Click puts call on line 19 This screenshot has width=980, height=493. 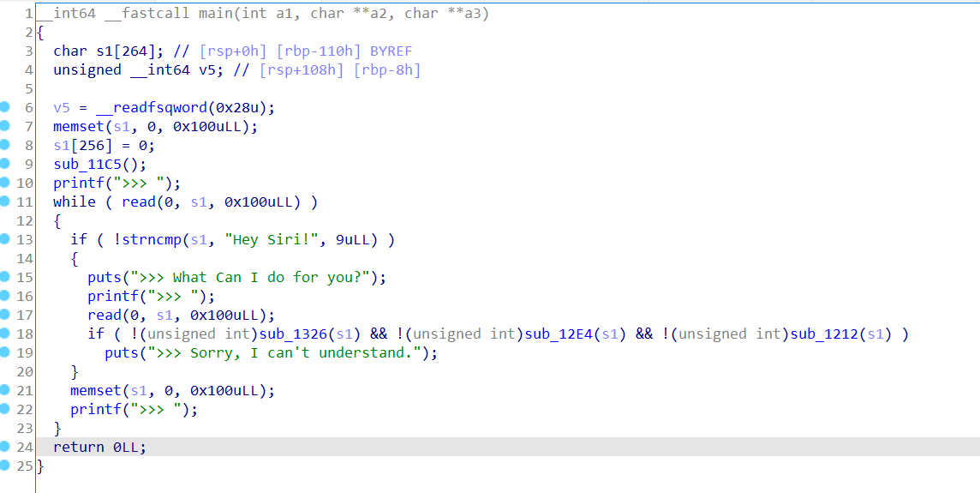(122, 353)
